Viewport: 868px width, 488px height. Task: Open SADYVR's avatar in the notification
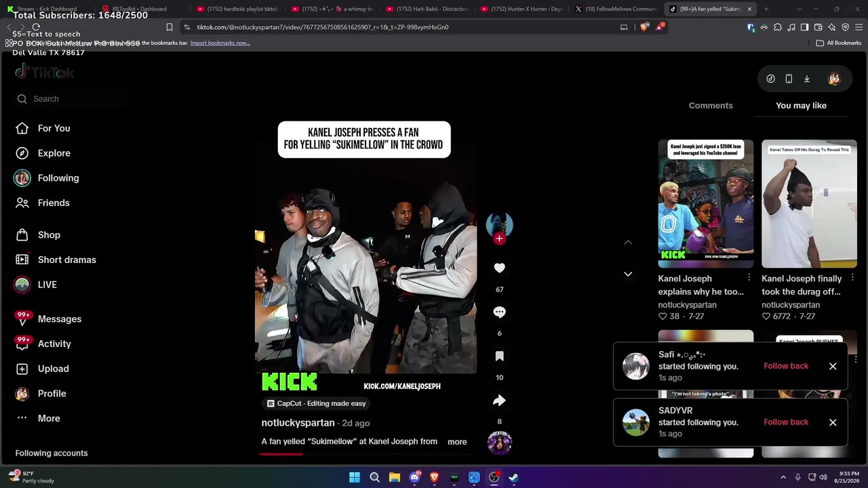636,422
